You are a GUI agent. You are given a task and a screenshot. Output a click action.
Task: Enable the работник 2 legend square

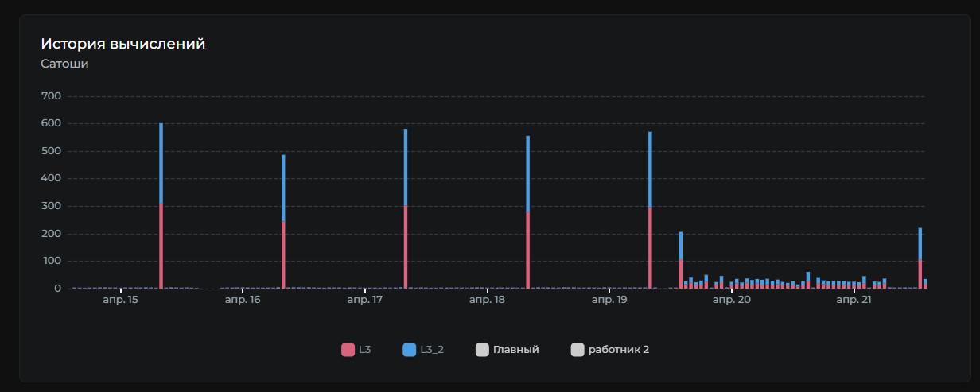coord(577,349)
